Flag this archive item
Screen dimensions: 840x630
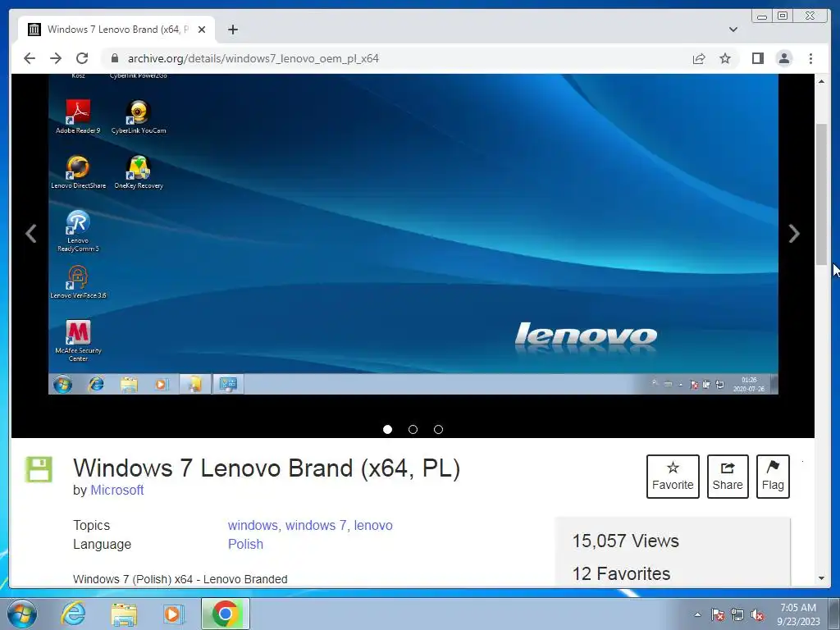tap(773, 477)
